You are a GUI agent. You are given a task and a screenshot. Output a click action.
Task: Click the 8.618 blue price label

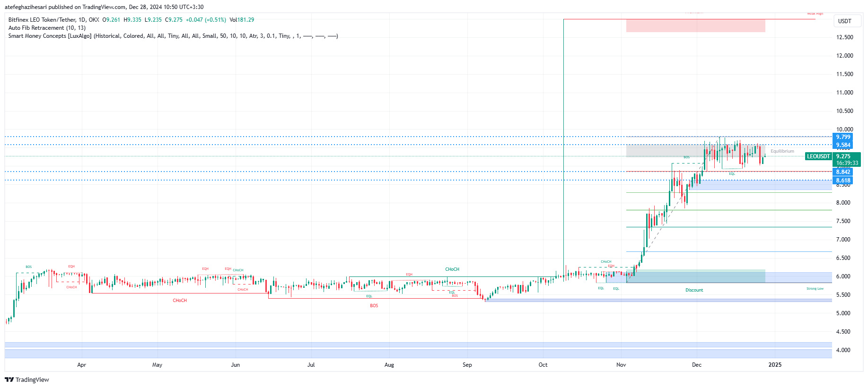click(843, 181)
